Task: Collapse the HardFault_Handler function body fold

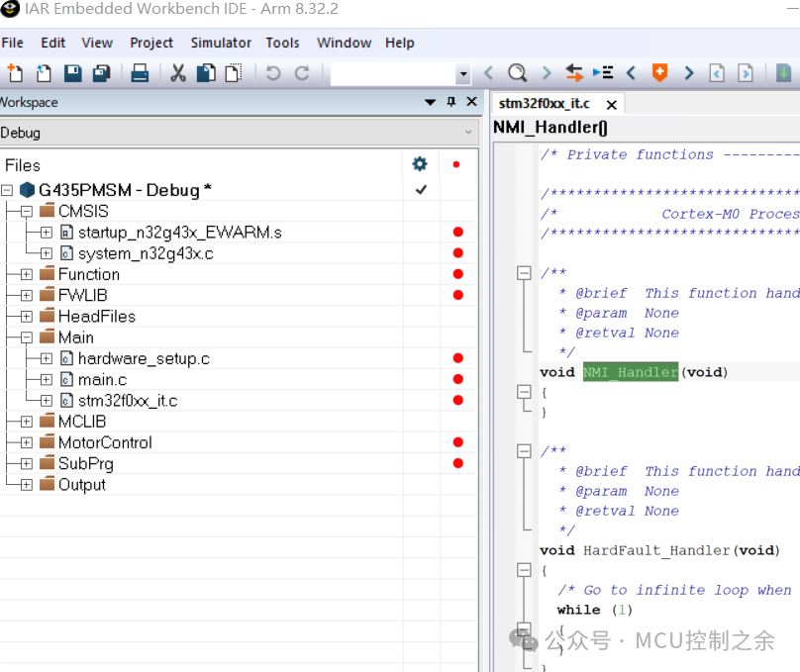Action: [524, 570]
